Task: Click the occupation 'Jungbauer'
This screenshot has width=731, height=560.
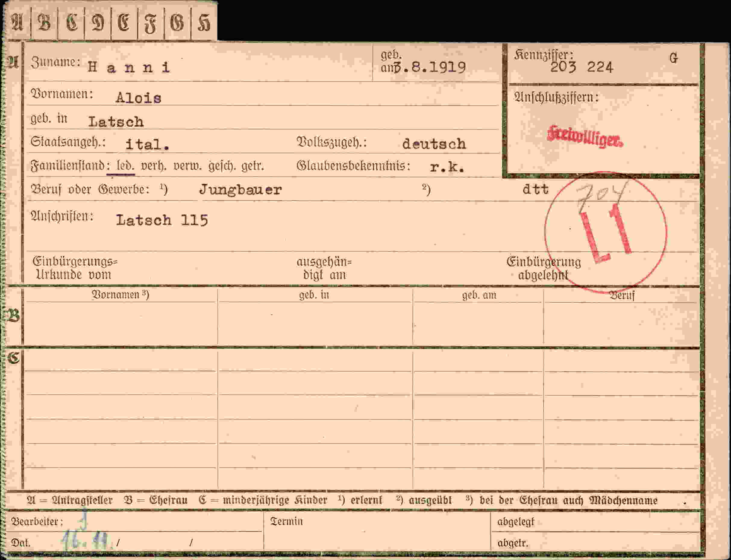Action: click(x=240, y=190)
